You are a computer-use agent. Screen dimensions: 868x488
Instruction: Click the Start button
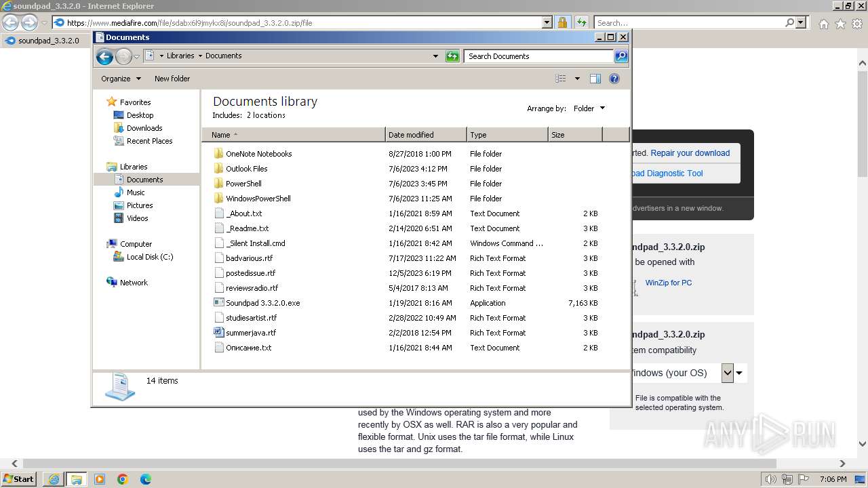pyautogui.click(x=18, y=479)
